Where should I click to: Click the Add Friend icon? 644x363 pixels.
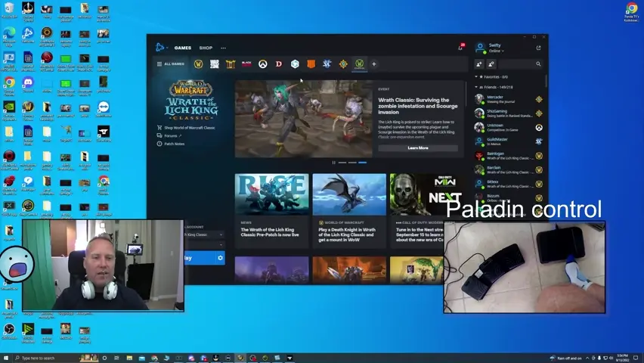pos(479,64)
